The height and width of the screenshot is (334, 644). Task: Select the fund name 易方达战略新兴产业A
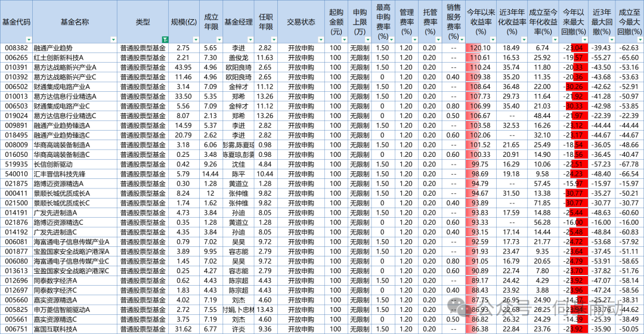click(x=65, y=67)
